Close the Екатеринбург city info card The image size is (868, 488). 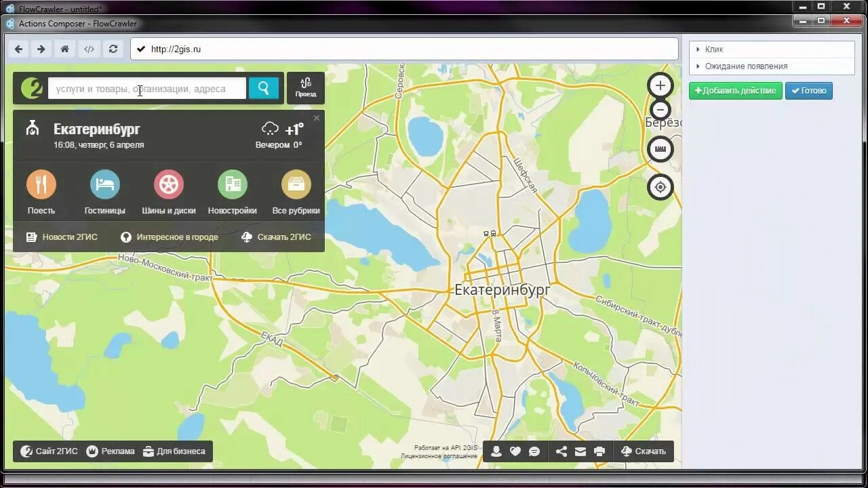coord(316,118)
